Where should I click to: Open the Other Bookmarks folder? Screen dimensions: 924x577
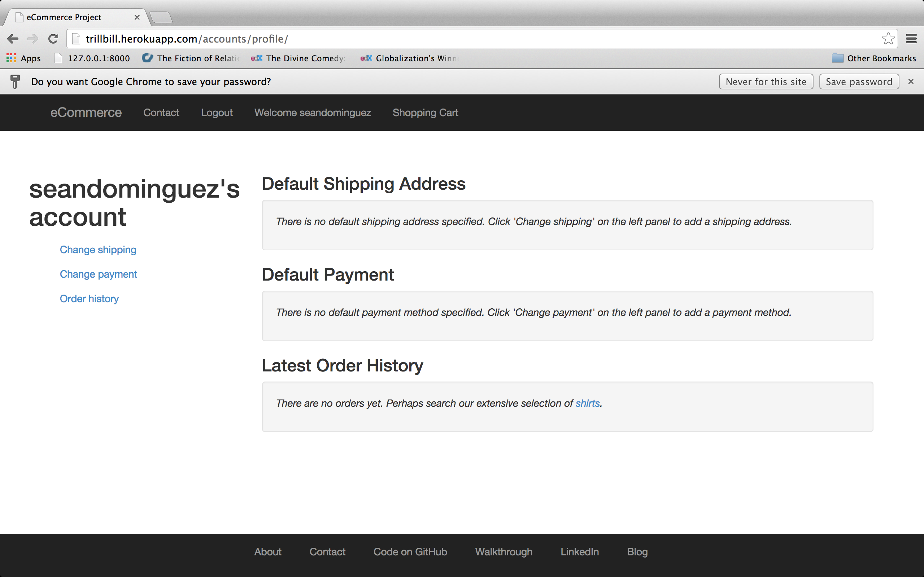point(873,58)
